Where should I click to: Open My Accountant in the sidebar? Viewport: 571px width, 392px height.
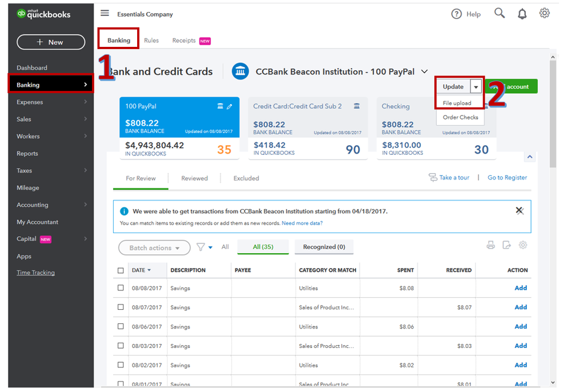pos(38,222)
